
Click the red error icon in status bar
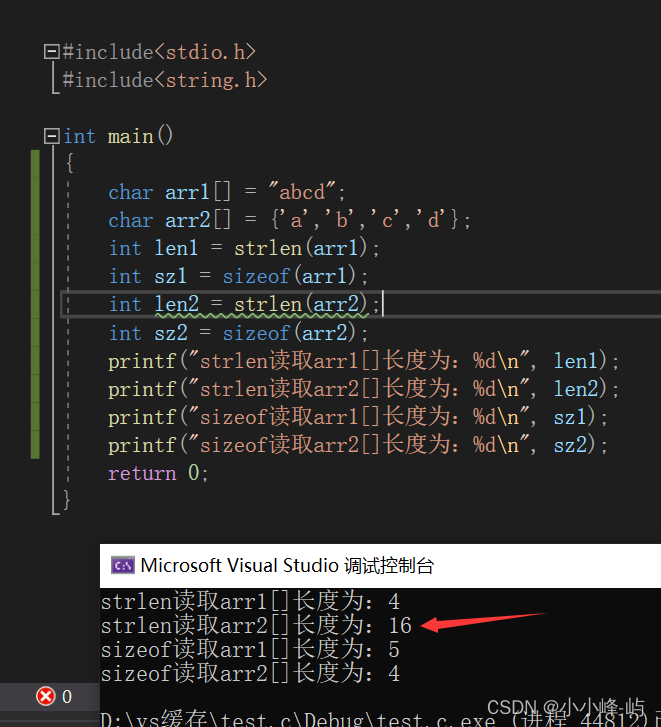45,696
